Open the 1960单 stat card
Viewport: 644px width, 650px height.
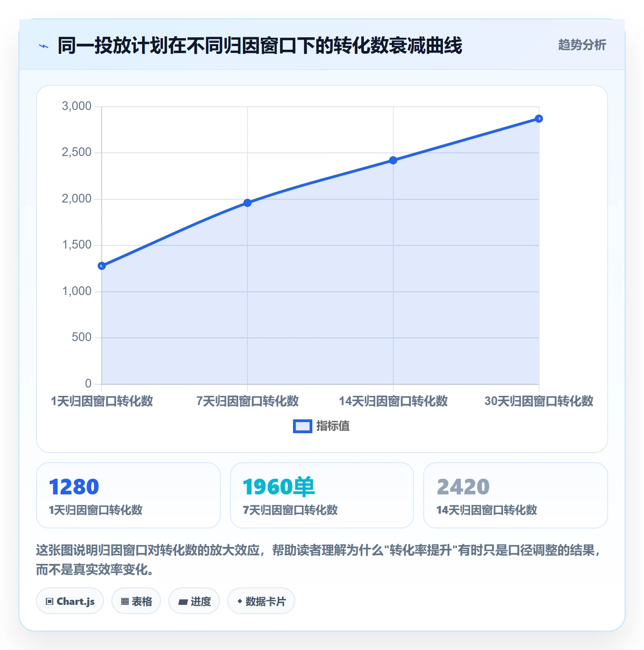tap(322, 495)
